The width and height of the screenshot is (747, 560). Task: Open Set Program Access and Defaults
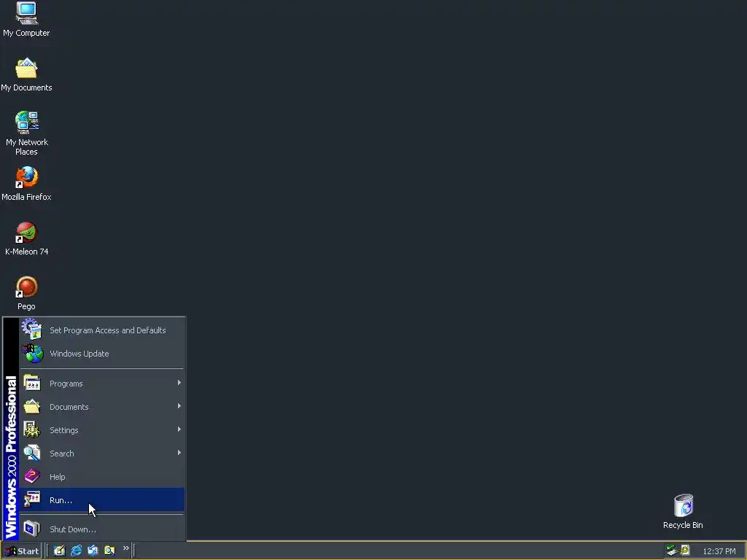coord(101,330)
